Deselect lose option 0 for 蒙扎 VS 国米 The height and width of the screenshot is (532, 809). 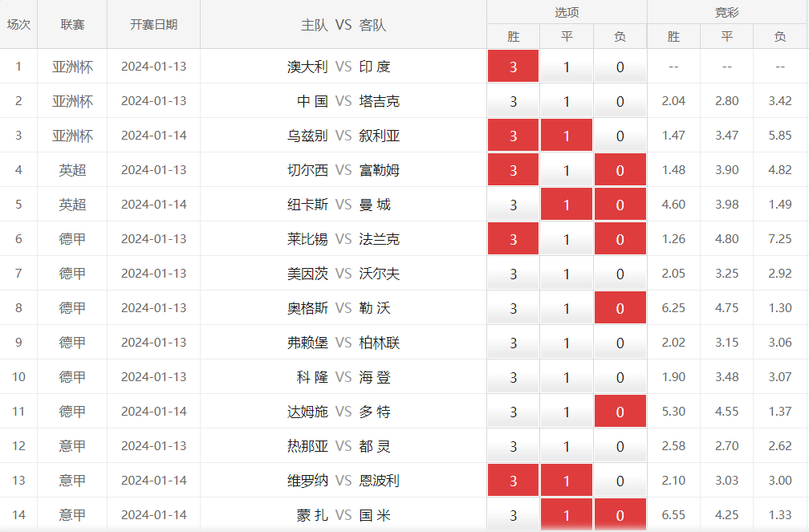tap(620, 515)
